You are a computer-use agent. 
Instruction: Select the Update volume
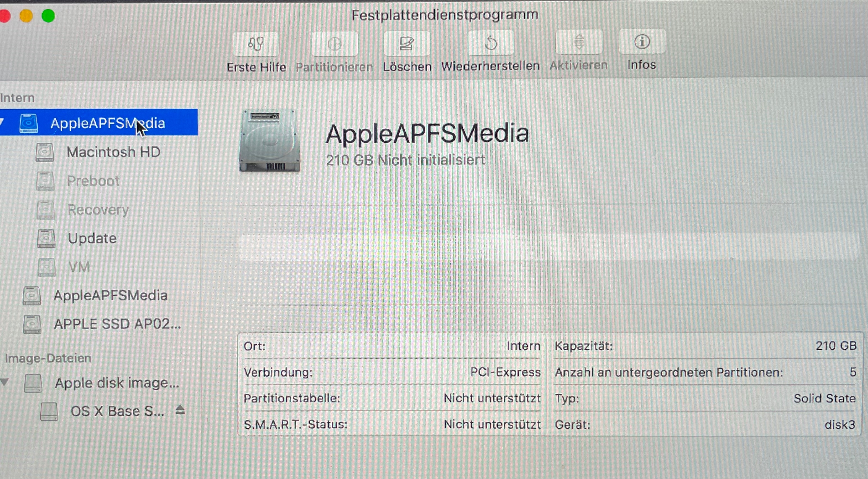(x=92, y=239)
